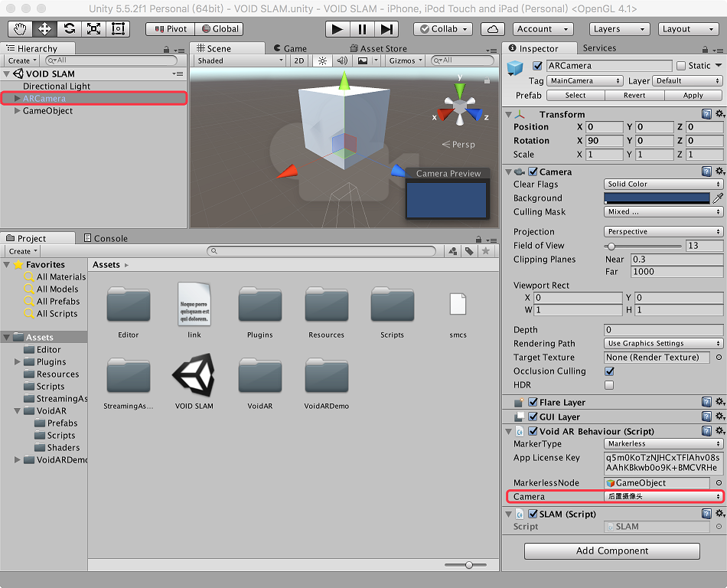
Task: Enable the HDR checkbox
Action: pos(609,385)
